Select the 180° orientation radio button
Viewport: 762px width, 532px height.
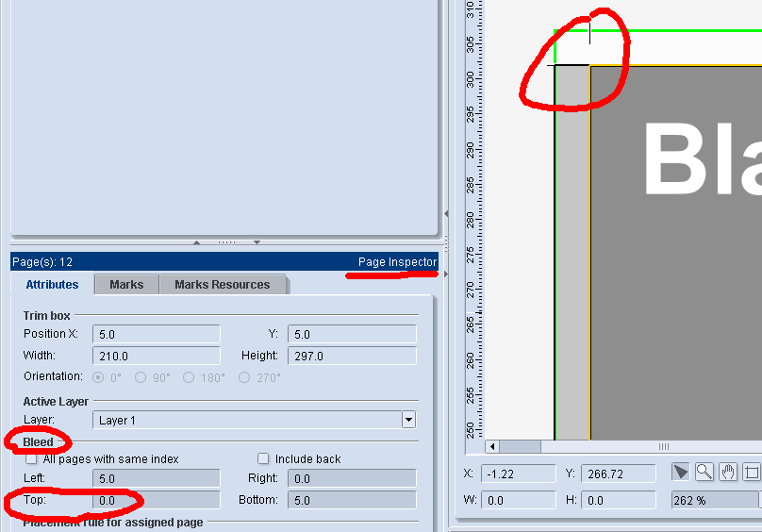189,377
